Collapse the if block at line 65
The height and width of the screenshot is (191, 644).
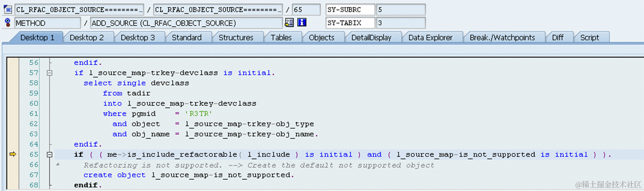tap(50, 154)
